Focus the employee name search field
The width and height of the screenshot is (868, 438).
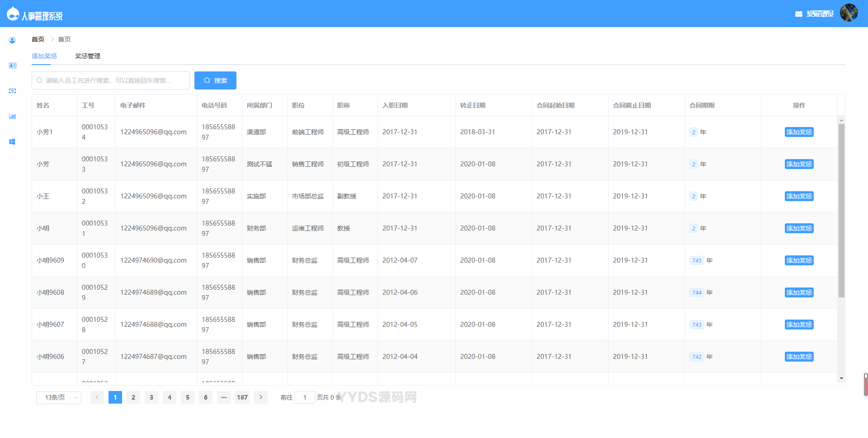(x=111, y=80)
